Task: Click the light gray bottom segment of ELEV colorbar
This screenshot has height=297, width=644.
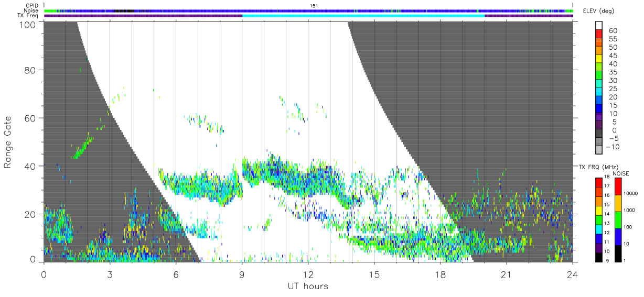Action: (x=599, y=151)
